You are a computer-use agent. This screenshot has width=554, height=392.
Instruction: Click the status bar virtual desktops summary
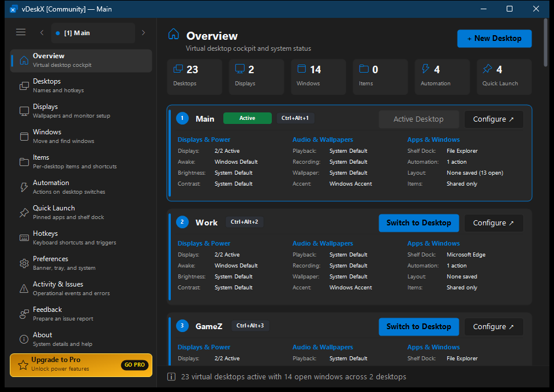pyautogui.click(x=294, y=377)
